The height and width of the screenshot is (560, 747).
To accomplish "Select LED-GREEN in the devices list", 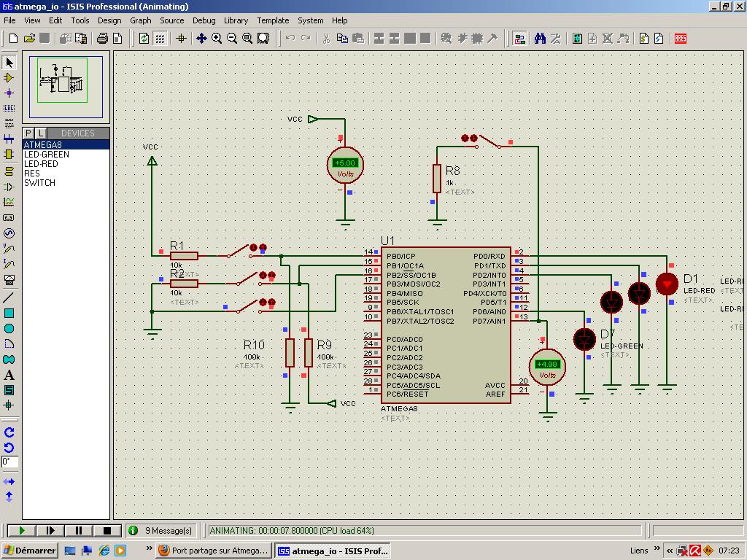I will click(47, 155).
